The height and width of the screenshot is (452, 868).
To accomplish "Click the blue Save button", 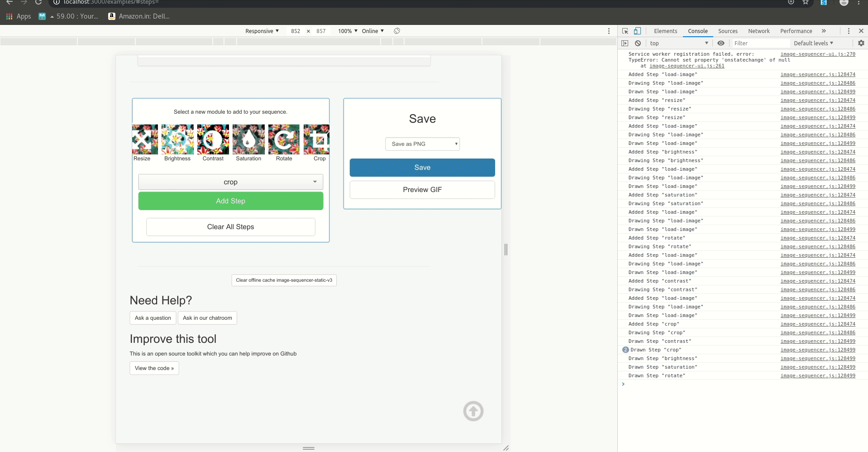I will click(422, 168).
